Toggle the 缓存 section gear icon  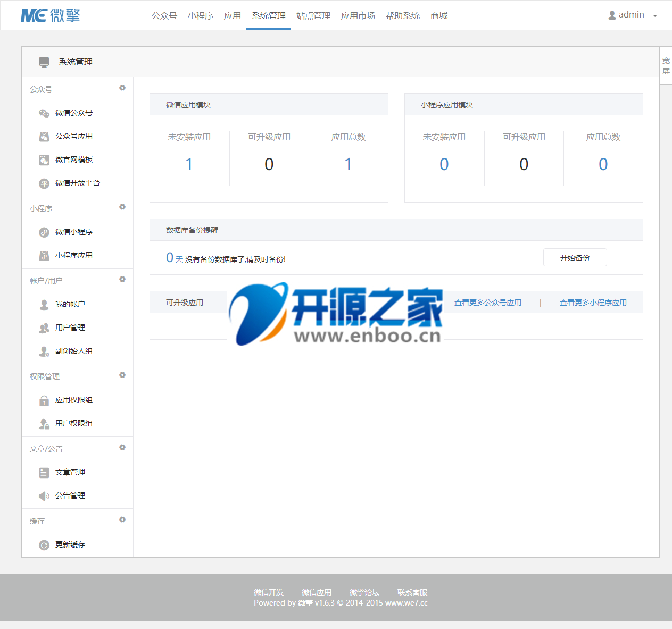coord(122,519)
